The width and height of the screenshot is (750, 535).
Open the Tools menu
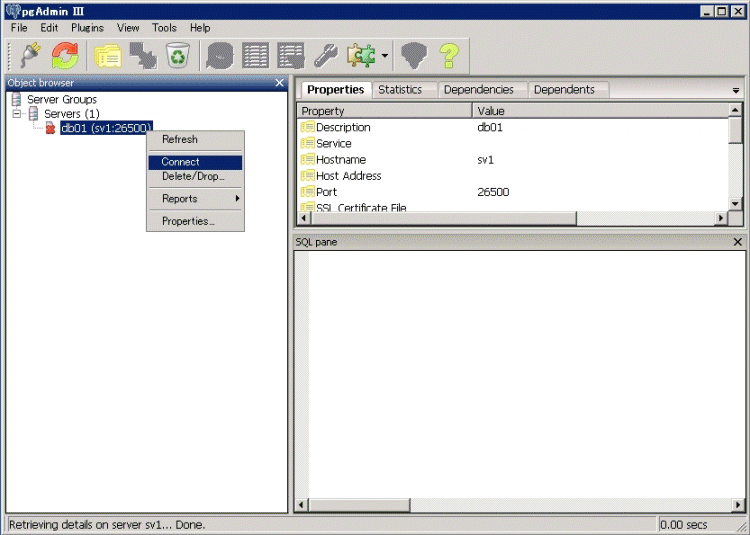point(164,28)
